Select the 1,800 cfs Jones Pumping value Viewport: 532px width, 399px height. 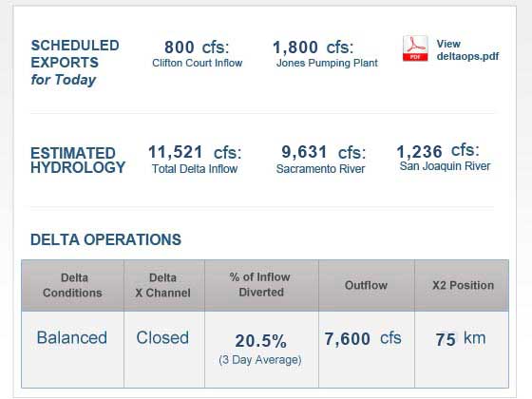(313, 47)
